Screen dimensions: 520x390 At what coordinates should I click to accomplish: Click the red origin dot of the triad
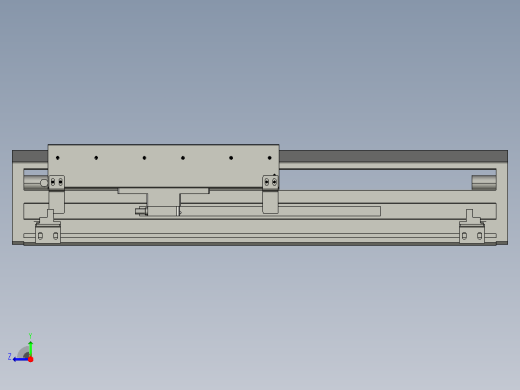[31, 359]
